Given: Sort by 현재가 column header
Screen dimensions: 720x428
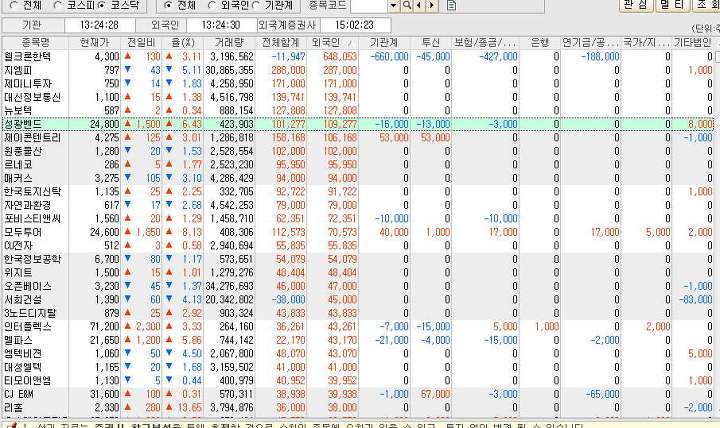Looking at the screenshot, I should click(x=95, y=43).
